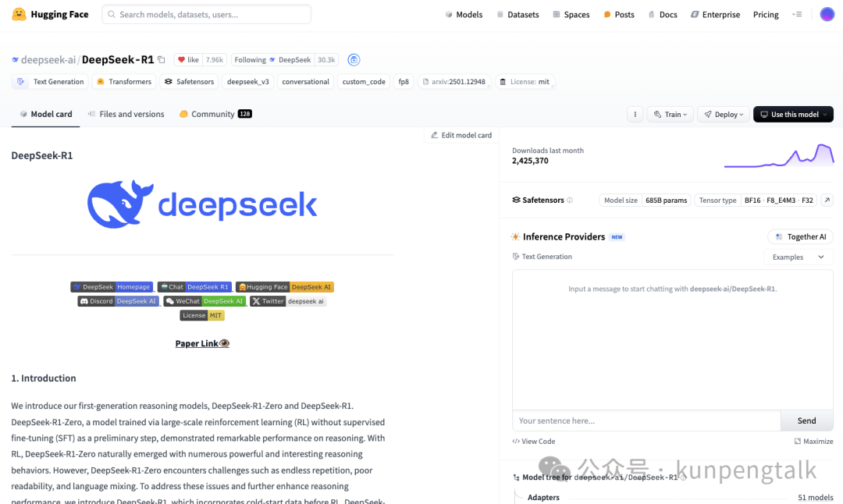Image resolution: width=843 pixels, height=504 pixels.
Task: Open the arxiv:2501.12948 tag
Action: tap(454, 82)
